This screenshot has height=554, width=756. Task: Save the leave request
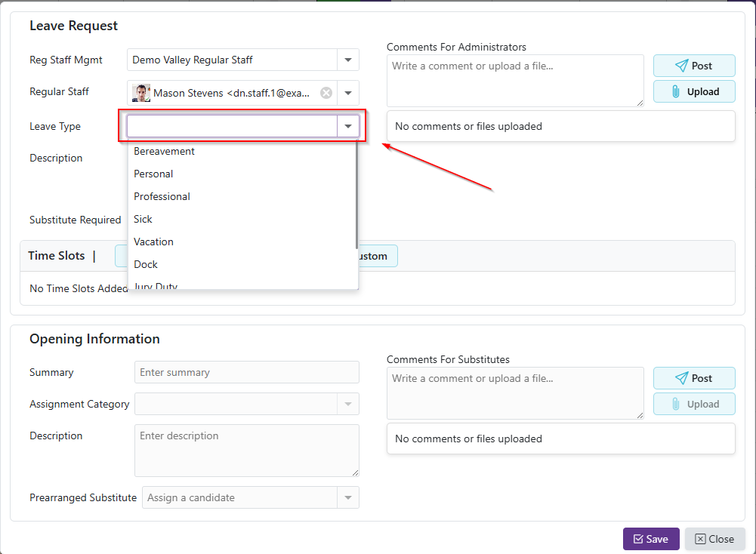point(650,539)
